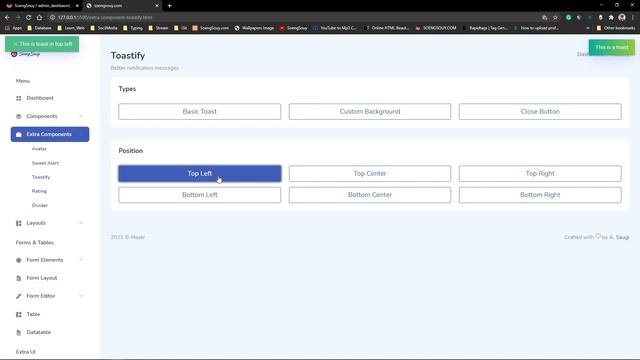Click the Top Right position button

(540, 173)
